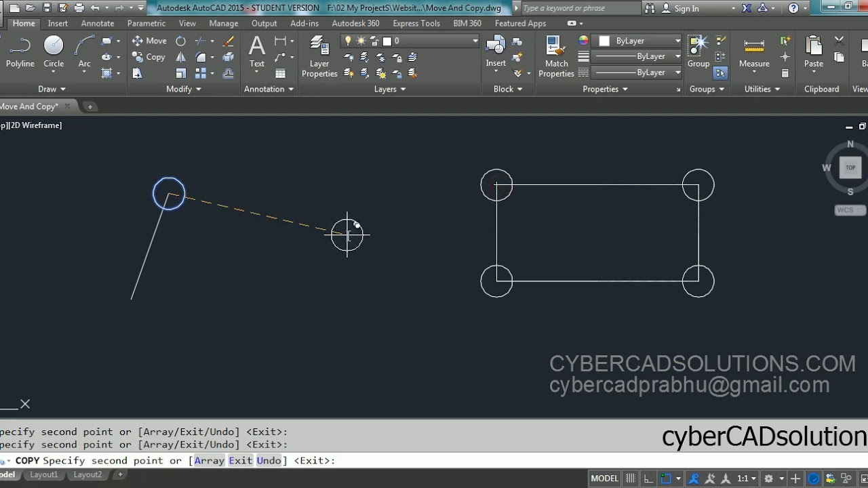Select the Explode tool
This screenshot has width=868, height=488.
tap(229, 57)
